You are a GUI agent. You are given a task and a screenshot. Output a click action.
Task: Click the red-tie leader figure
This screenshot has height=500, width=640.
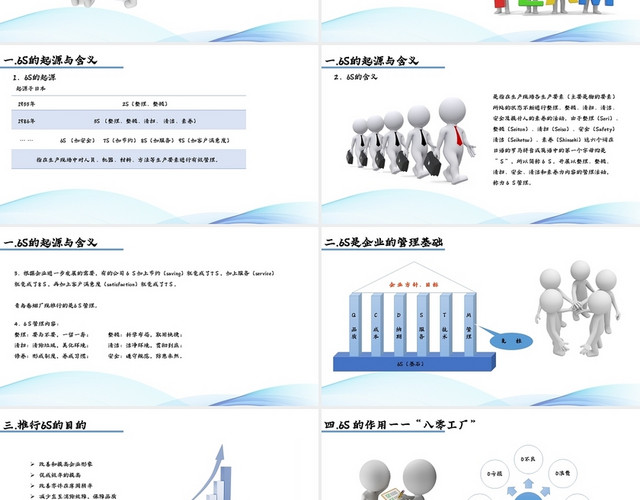[454, 141]
